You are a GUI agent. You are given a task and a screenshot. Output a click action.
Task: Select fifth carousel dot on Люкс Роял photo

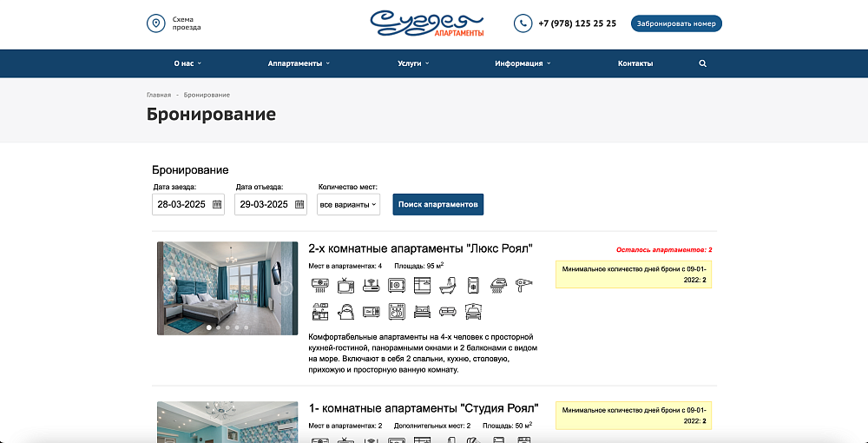pyautogui.click(x=247, y=327)
